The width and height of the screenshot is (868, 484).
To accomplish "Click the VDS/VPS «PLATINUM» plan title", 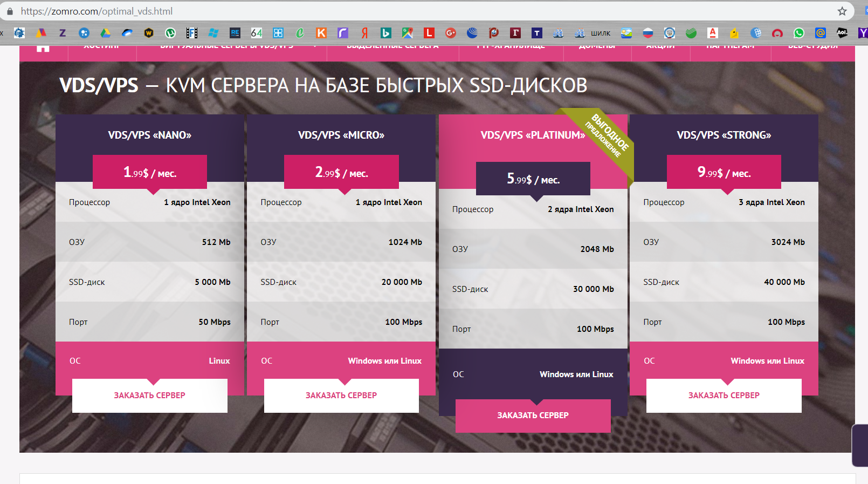I will [x=533, y=135].
